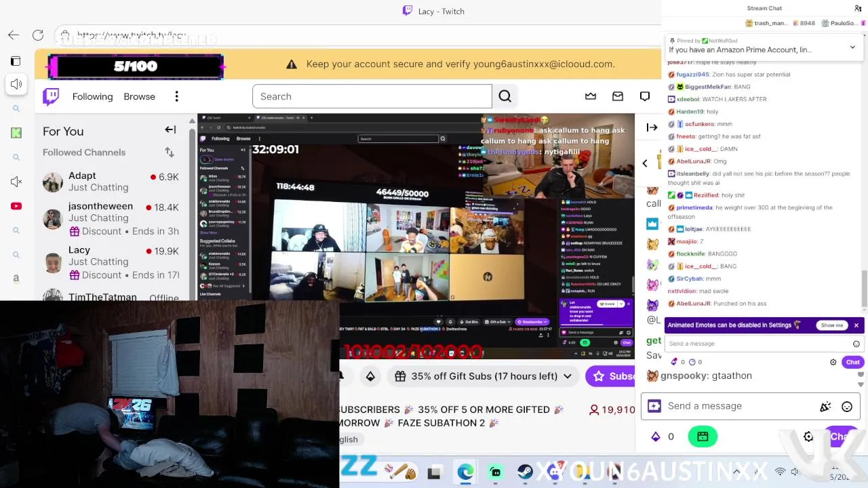The height and width of the screenshot is (488, 868).
Task: Open the Gift Subs discount dropdown chevron
Action: point(568,376)
